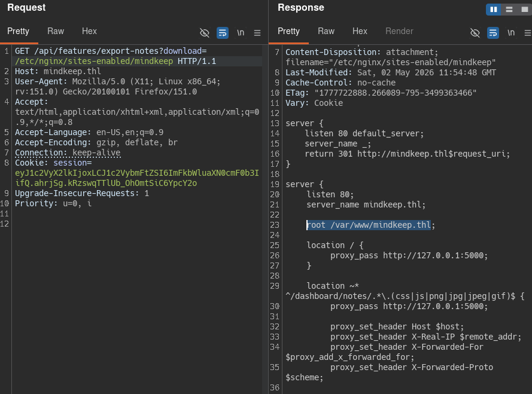This screenshot has height=394, width=532.
Task: Switch to Request Raw tab
Action: click(56, 31)
